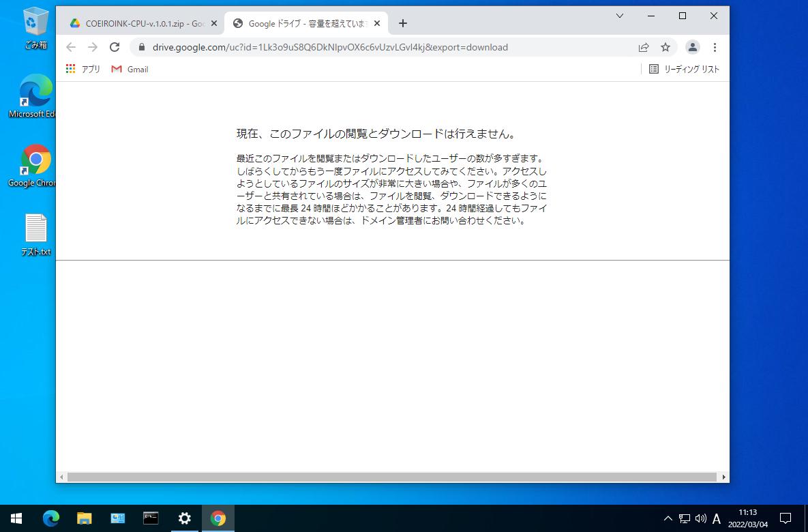Screen dimensions: 808x532
Task: Open the network status tray icon
Action: pos(685,518)
